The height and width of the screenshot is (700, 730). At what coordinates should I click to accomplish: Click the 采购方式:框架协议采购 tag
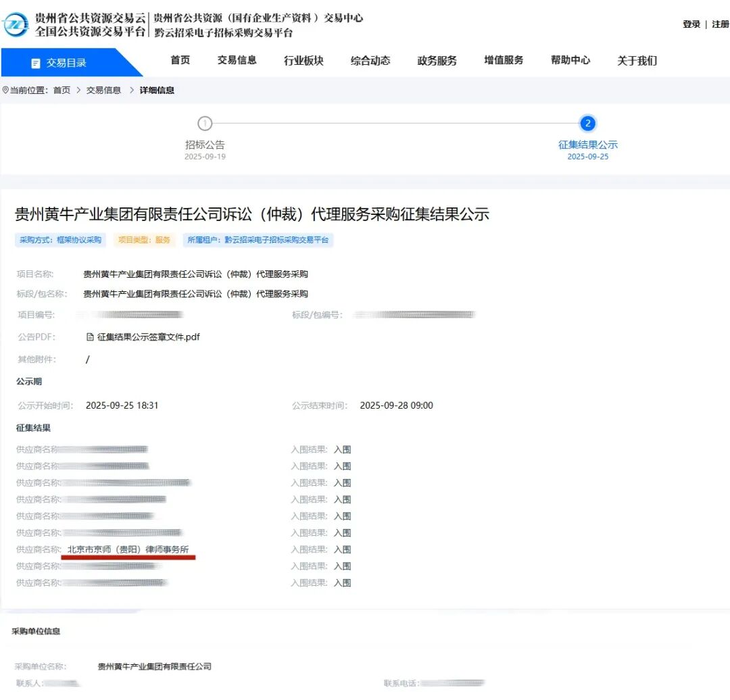coord(60,240)
